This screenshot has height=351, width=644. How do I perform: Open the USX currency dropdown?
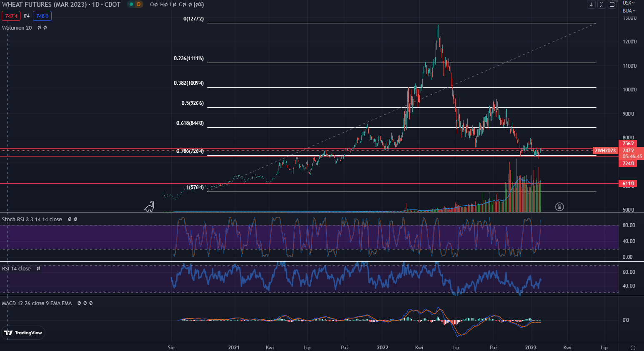click(x=629, y=3)
